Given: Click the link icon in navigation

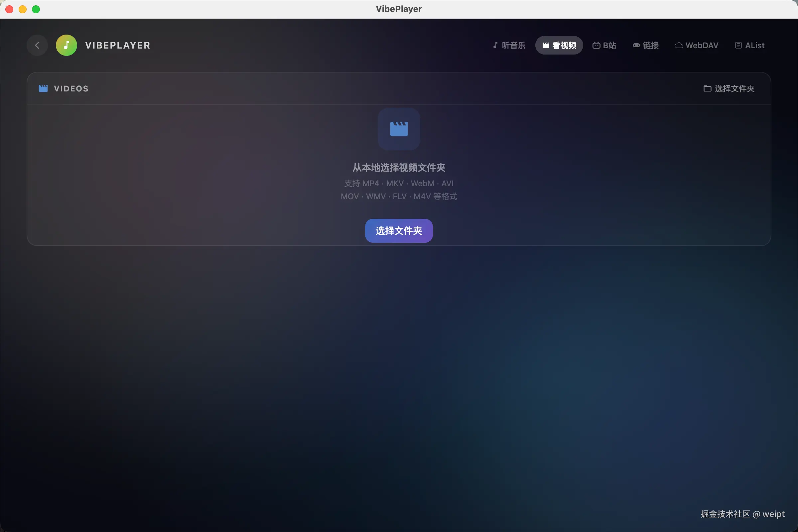Looking at the screenshot, I should (636, 45).
